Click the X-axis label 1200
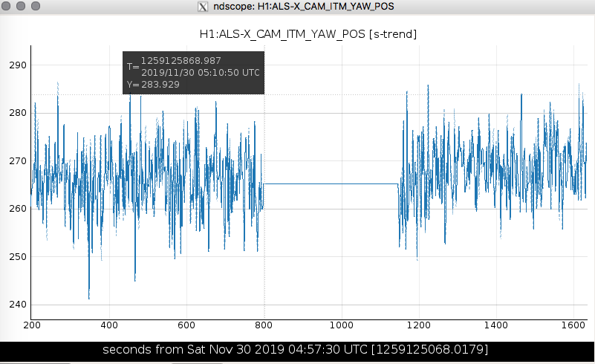 (419, 325)
